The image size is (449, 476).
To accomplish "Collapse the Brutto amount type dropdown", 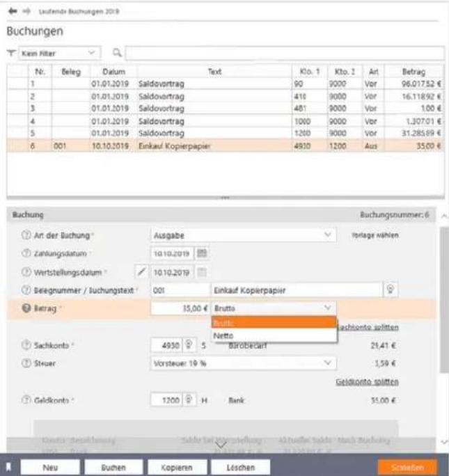I will [274, 308].
